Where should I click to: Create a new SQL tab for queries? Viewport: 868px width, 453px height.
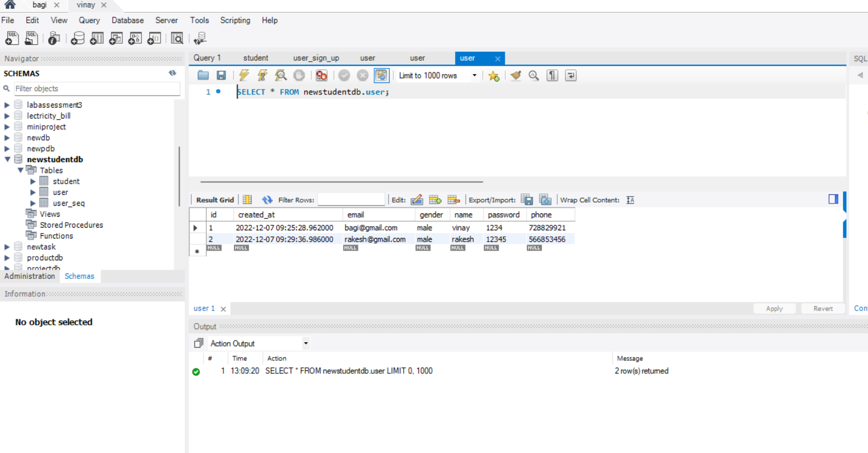[x=11, y=38]
